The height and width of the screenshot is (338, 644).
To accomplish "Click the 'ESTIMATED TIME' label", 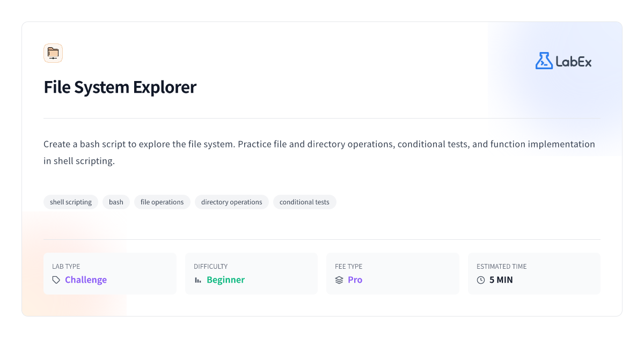I will pyautogui.click(x=501, y=267).
